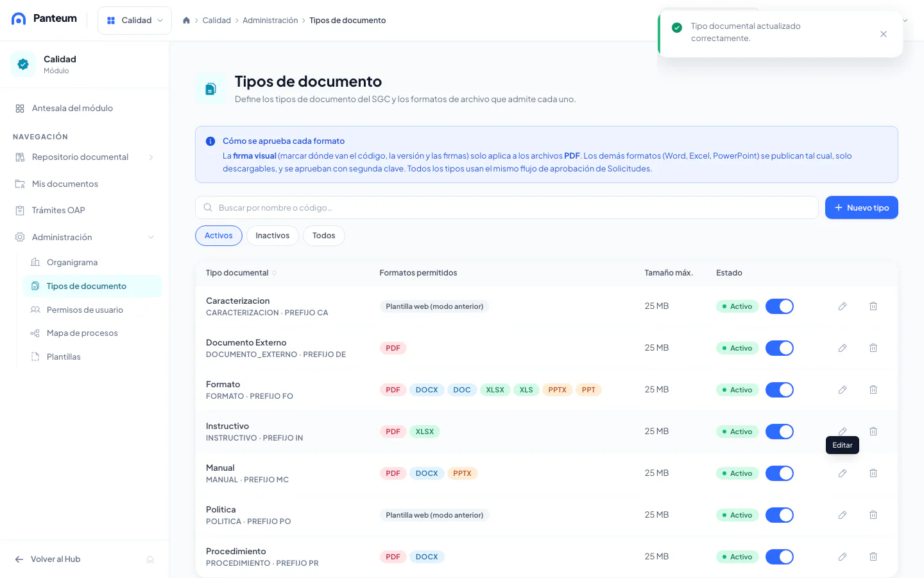Go to home via breadcrumb house icon
The image size is (924, 578).
point(187,21)
